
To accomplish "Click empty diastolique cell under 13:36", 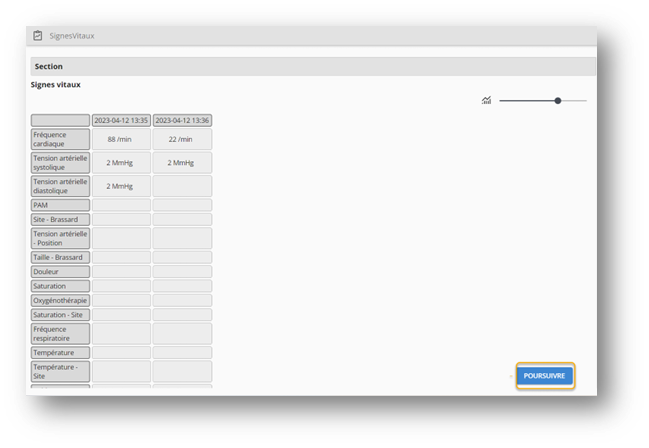I will click(182, 186).
